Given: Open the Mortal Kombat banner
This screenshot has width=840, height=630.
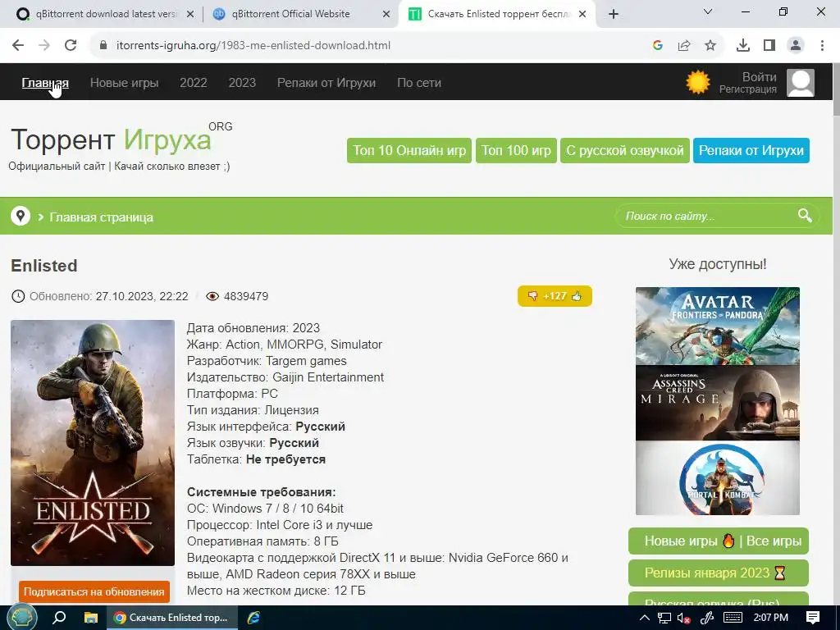Looking at the screenshot, I should coord(717,478).
